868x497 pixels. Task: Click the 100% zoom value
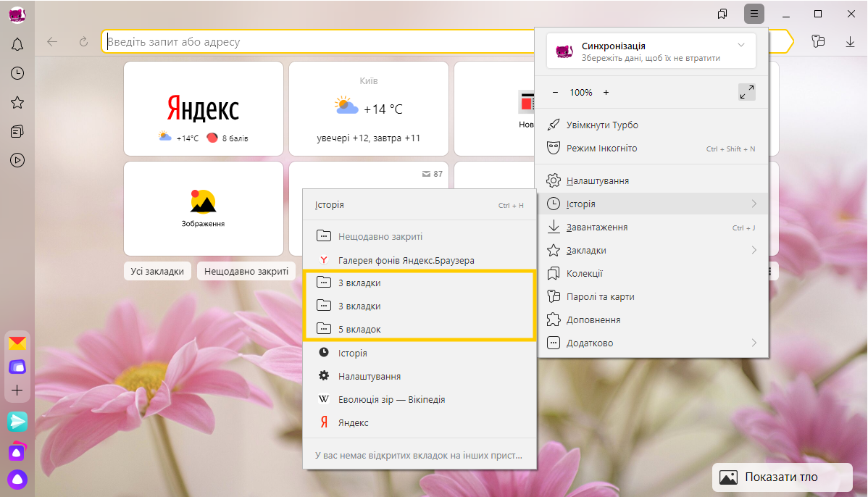coord(580,93)
